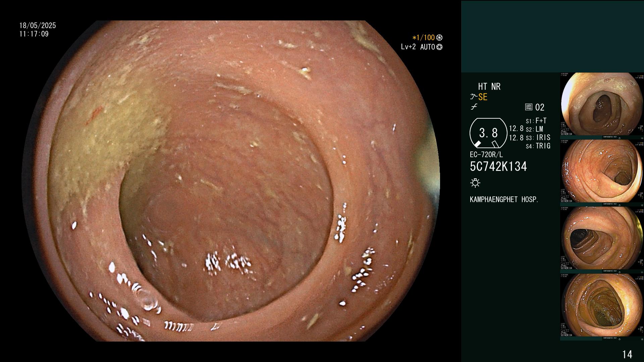Viewport: 644px width, 362px height.
Task: Click the iris icon next to Lv+2 AUTO
Action: click(439, 47)
